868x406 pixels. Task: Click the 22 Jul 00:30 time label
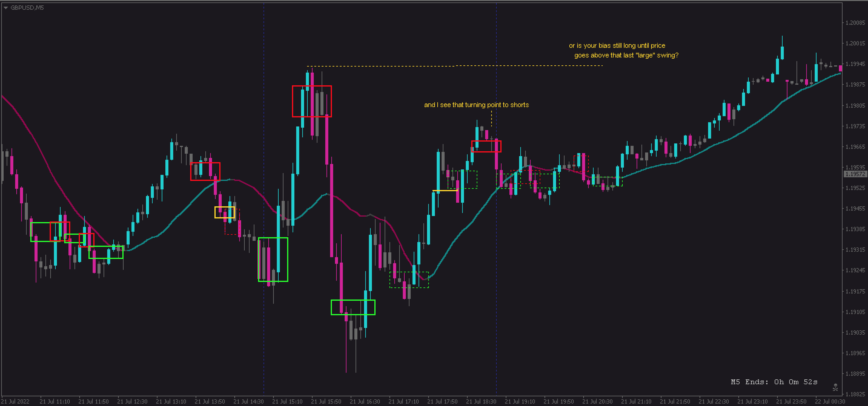(x=830, y=401)
